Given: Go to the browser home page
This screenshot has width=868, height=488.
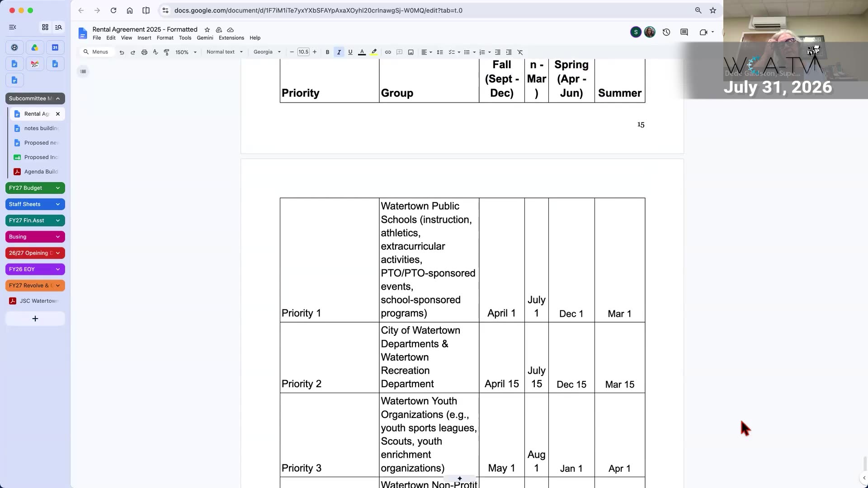Looking at the screenshot, I should click(130, 10).
